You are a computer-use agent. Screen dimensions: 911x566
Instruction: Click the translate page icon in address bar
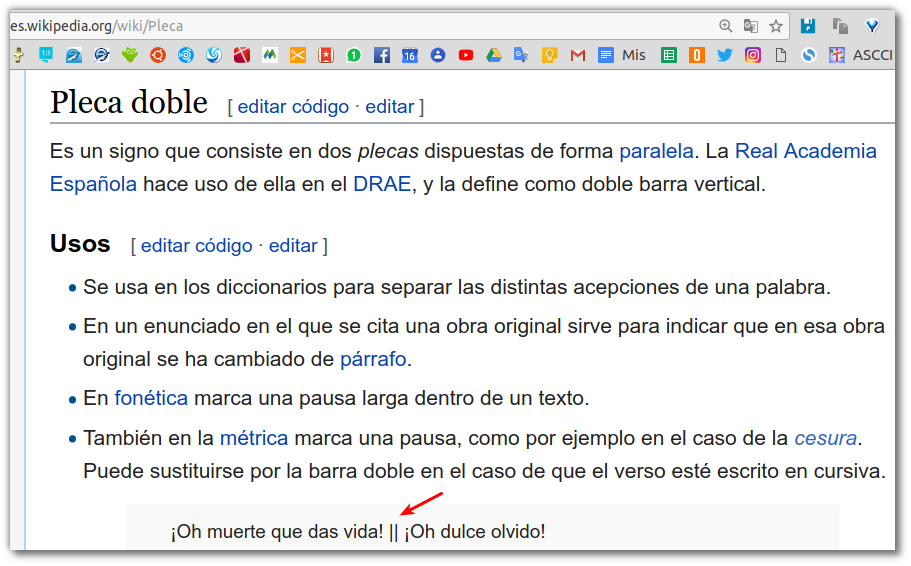point(751,26)
